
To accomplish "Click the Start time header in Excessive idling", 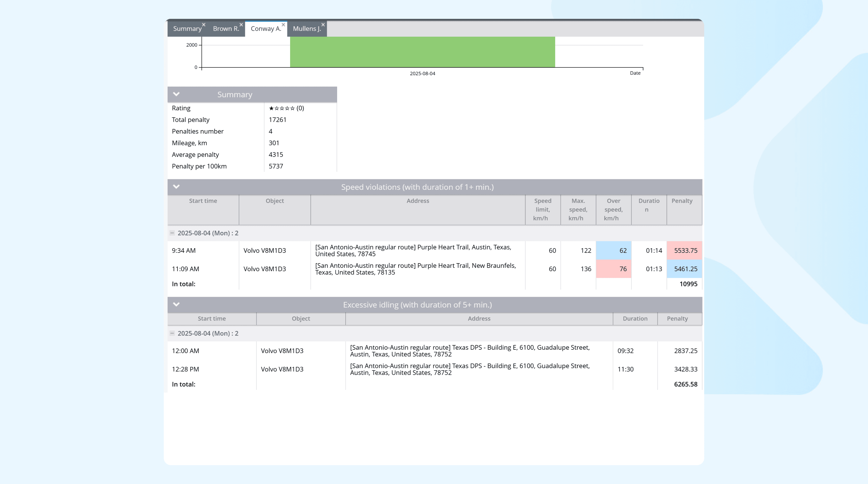I will coord(212,319).
